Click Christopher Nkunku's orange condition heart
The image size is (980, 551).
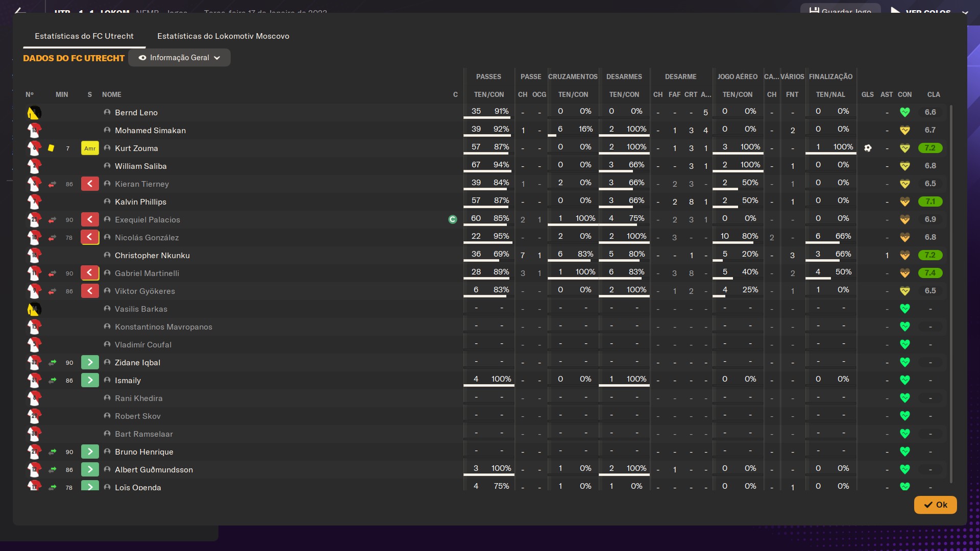(x=904, y=255)
